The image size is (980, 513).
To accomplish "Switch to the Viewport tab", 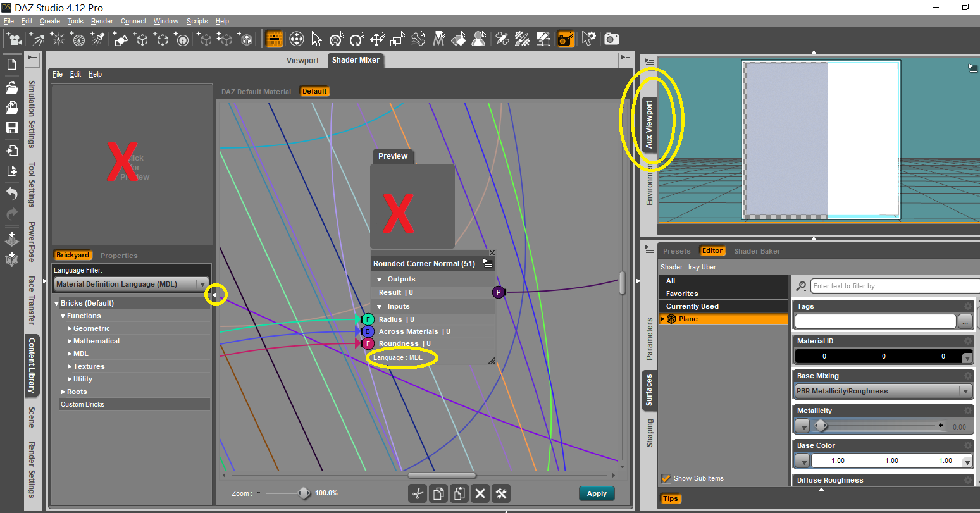I will coord(302,60).
